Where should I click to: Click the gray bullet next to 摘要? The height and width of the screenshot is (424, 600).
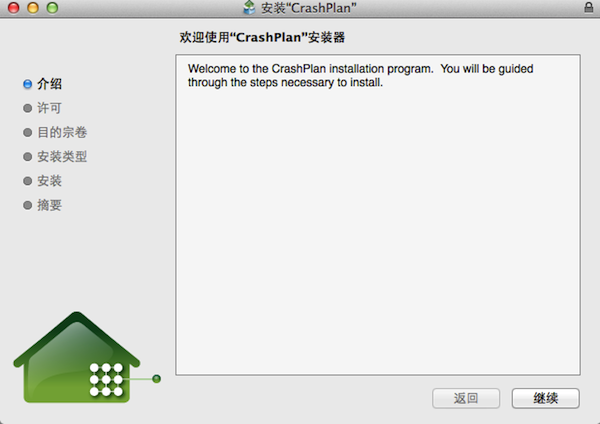tap(28, 205)
